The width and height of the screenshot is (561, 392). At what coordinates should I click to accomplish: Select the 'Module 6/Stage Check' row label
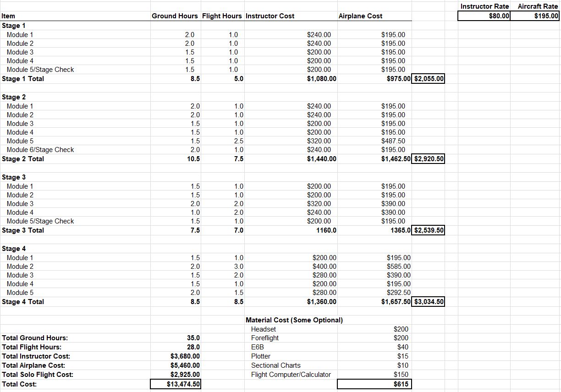click(x=40, y=150)
